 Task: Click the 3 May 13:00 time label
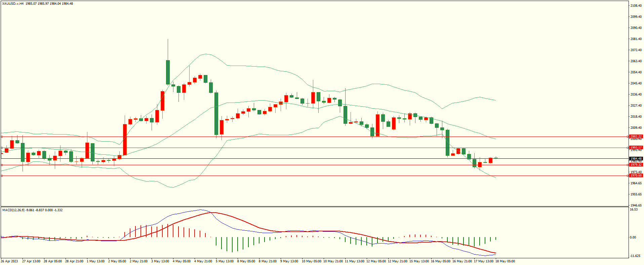coord(160,261)
